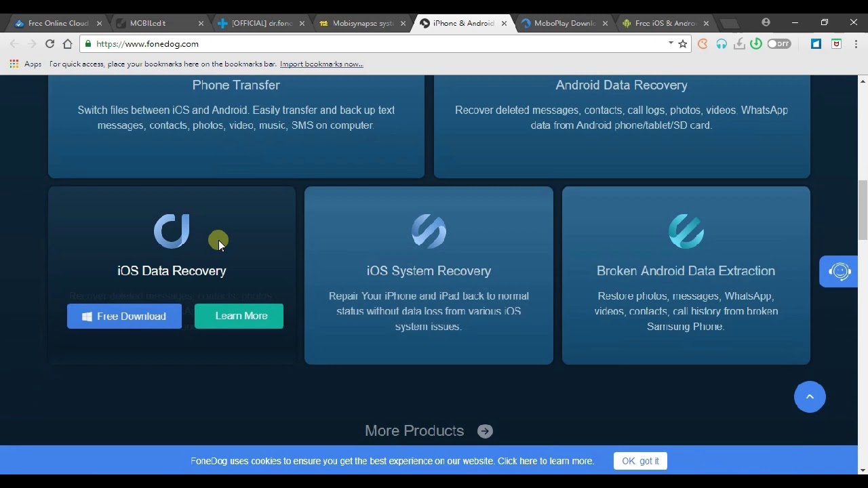
Task: Close the MOBILedit tab
Action: tap(201, 23)
